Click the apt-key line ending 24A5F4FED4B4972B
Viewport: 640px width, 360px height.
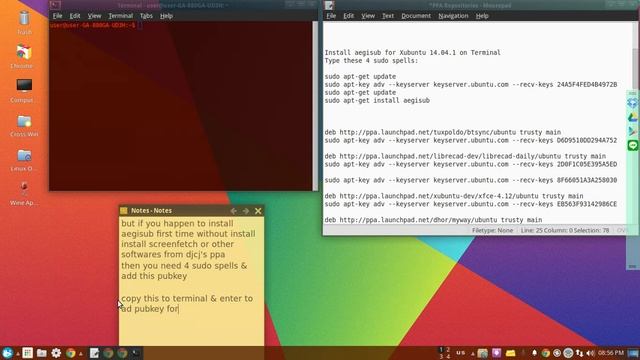click(x=471, y=84)
